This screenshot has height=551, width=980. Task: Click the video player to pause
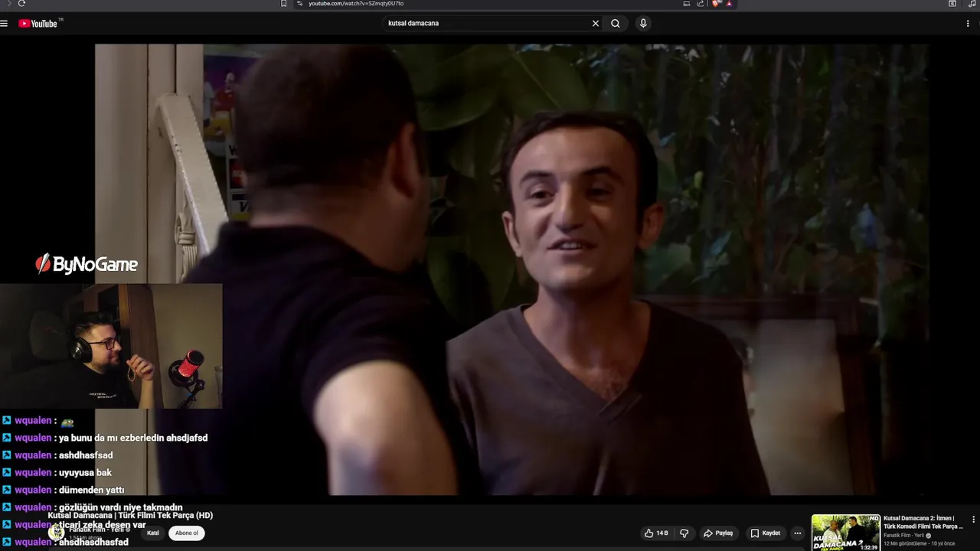pyautogui.click(x=511, y=269)
